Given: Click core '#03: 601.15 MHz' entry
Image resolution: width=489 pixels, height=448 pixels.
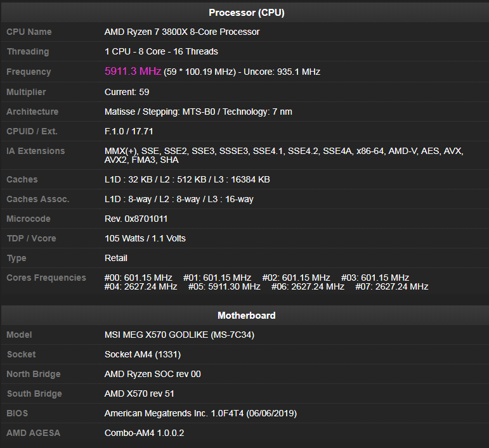Looking at the screenshot, I should (375, 278).
